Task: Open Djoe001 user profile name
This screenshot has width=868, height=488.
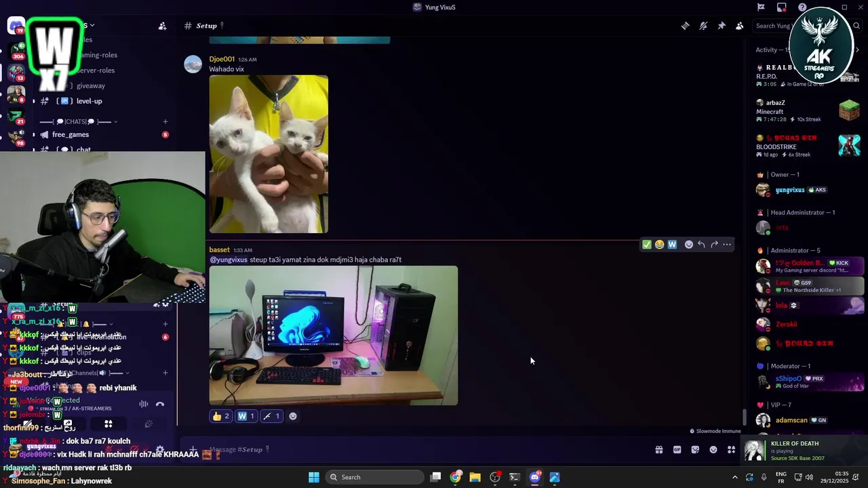Action: (x=222, y=59)
